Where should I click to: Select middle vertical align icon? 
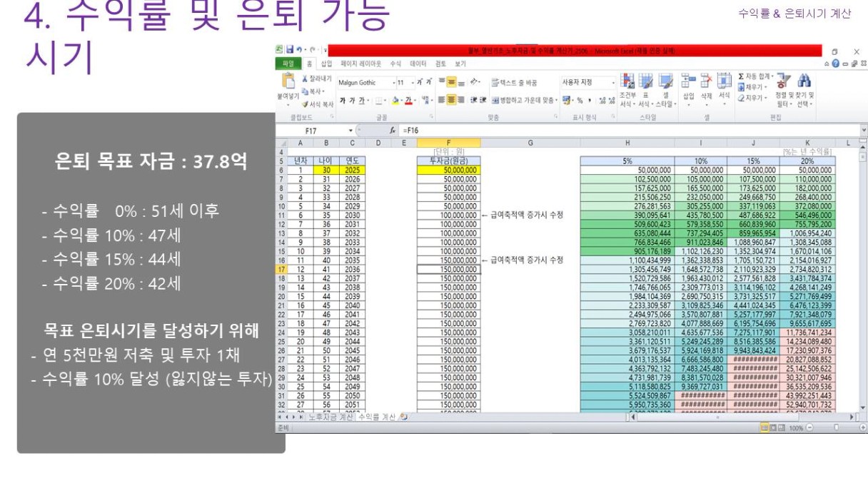pyautogui.click(x=453, y=82)
